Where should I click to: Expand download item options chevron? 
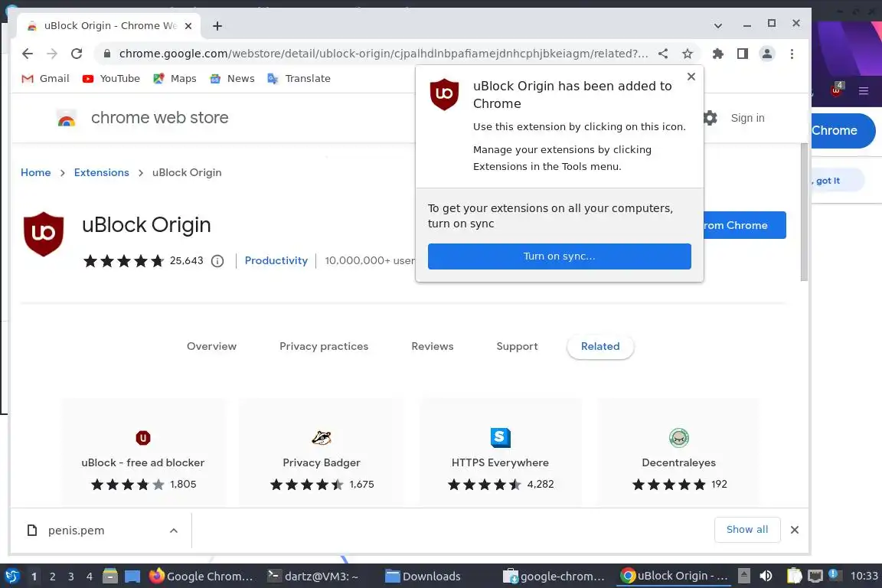tap(174, 530)
